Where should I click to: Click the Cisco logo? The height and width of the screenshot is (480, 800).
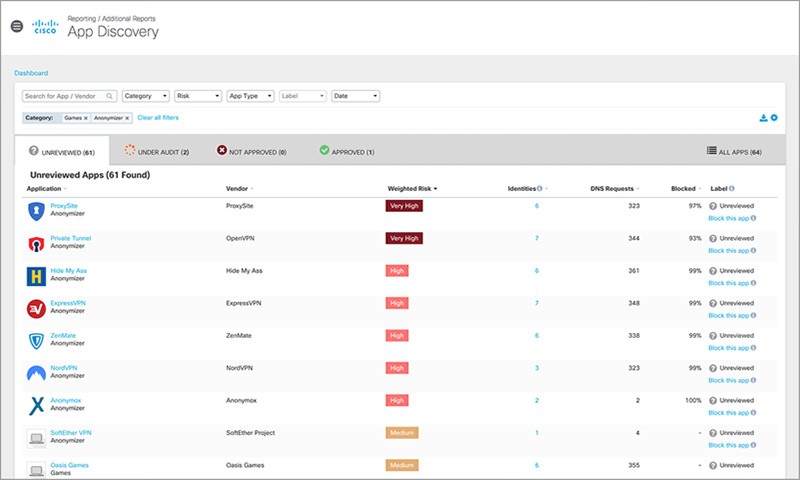coord(45,27)
